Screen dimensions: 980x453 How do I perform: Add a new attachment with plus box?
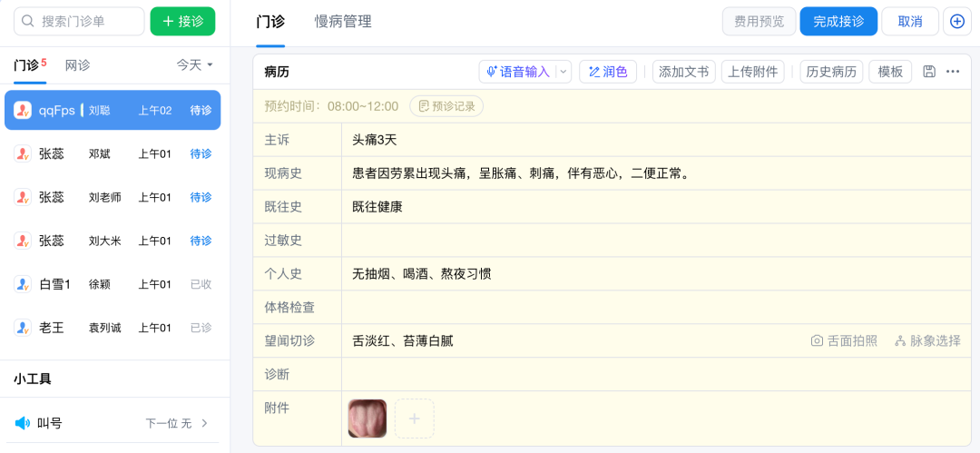414,419
